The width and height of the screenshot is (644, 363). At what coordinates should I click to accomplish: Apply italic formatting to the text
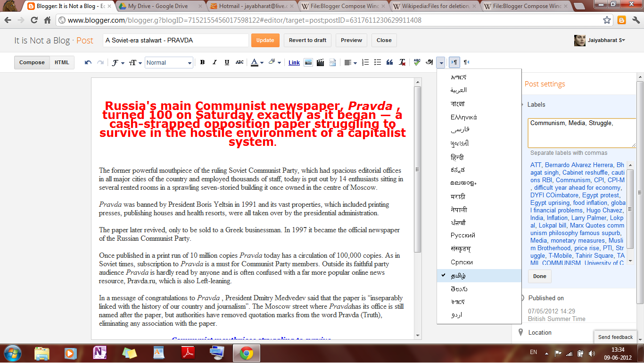[215, 62]
